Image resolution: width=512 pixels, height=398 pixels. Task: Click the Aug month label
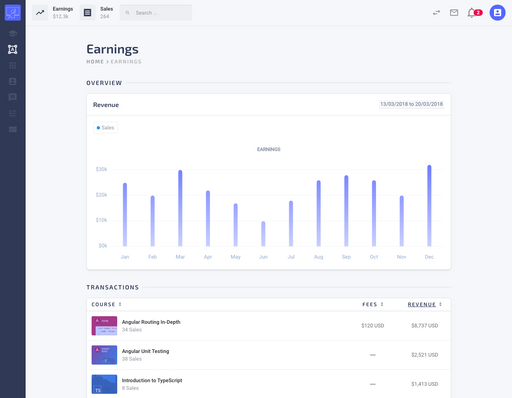(x=319, y=257)
